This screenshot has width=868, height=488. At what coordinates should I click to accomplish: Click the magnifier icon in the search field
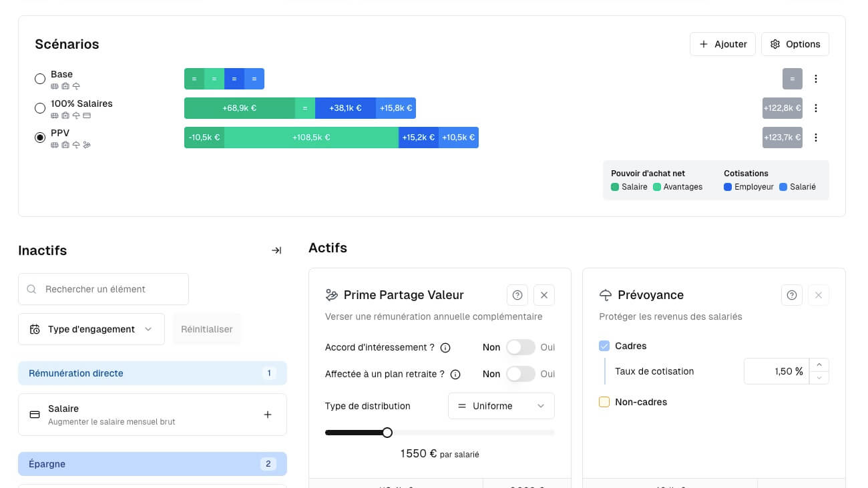[31, 289]
